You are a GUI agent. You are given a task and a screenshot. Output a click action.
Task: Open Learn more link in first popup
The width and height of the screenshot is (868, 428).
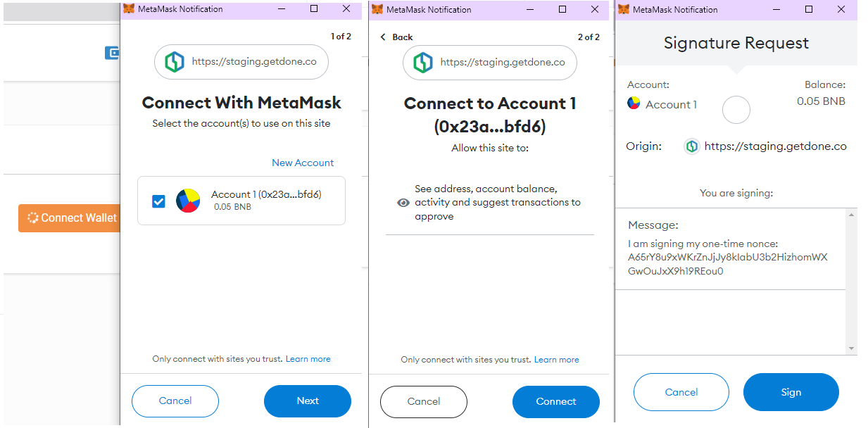308,359
